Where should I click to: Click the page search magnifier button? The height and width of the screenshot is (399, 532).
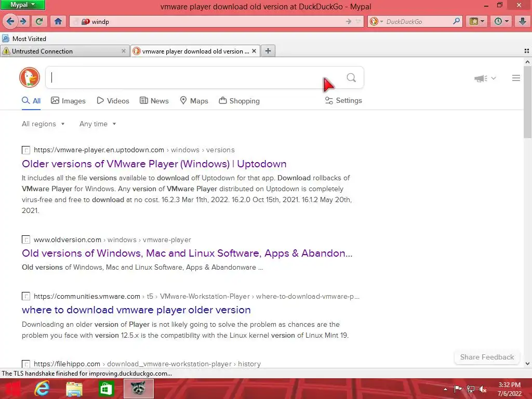pyautogui.click(x=351, y=78)
